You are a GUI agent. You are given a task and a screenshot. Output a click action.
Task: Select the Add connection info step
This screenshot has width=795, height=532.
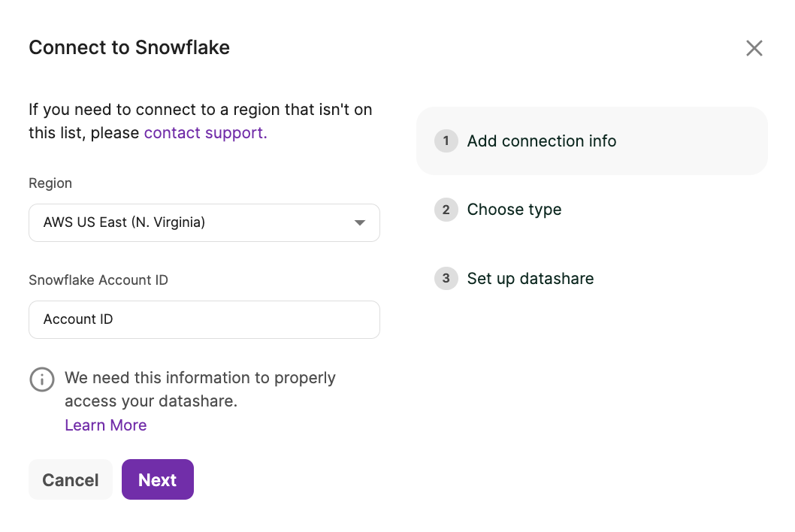pyautogui.click(x=542, y=141)
